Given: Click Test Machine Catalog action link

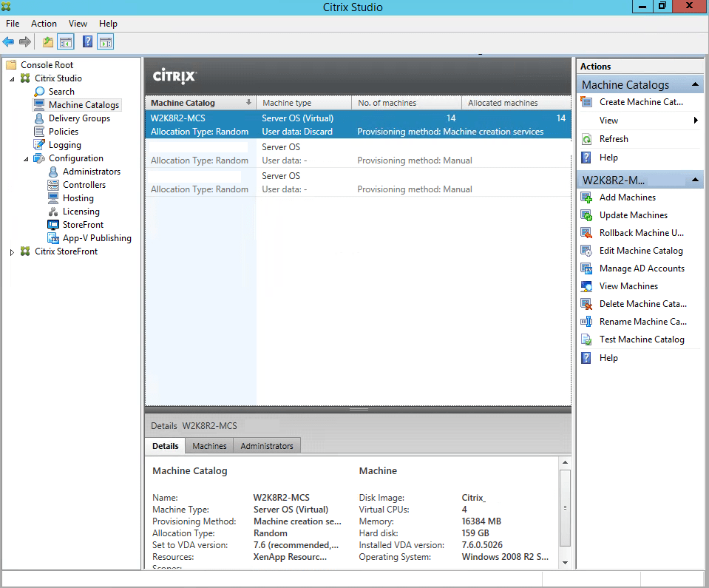Looking at the screenshot, I should pyautogui.click(x=642, y=339).
